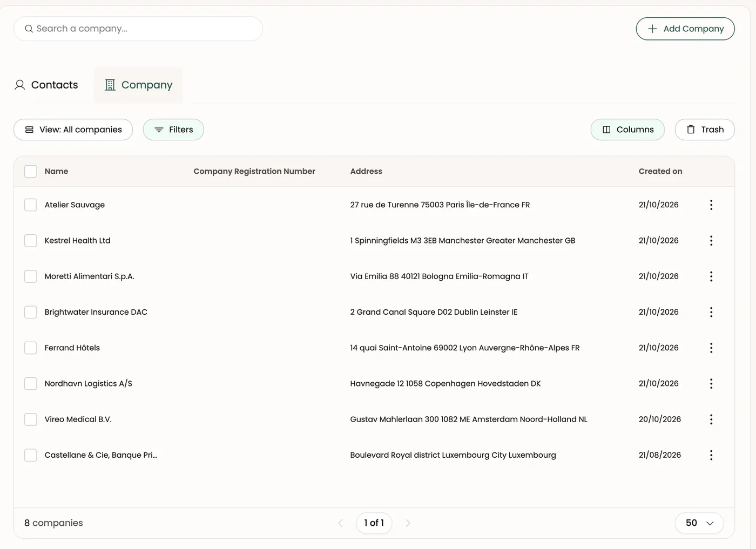
Task: Open row options for Nordhavn Logistics A/S
Action: pyautogui.click(x=711, y=383)
